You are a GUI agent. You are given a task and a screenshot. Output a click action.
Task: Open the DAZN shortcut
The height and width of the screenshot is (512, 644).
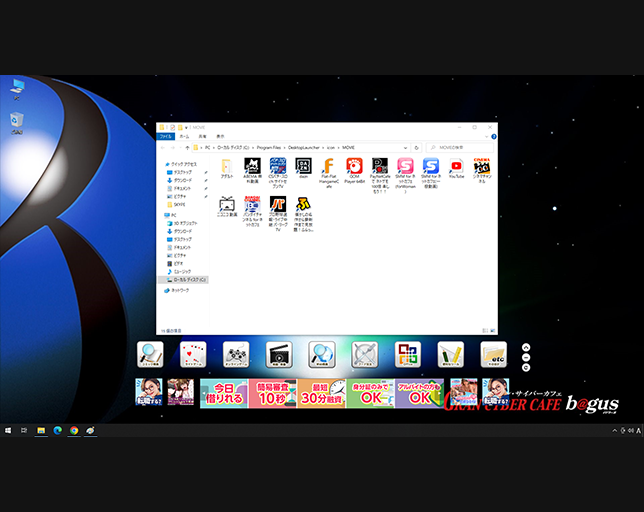[303, 168]
